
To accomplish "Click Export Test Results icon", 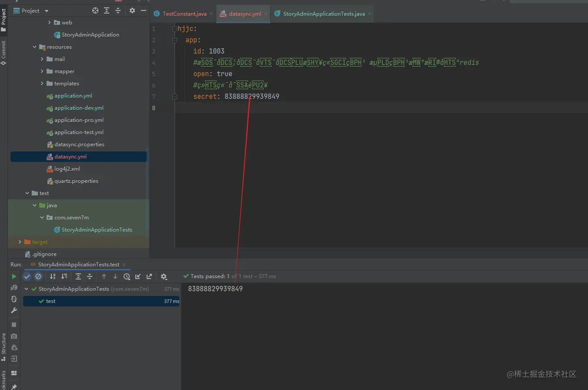I will click(149, 276).
